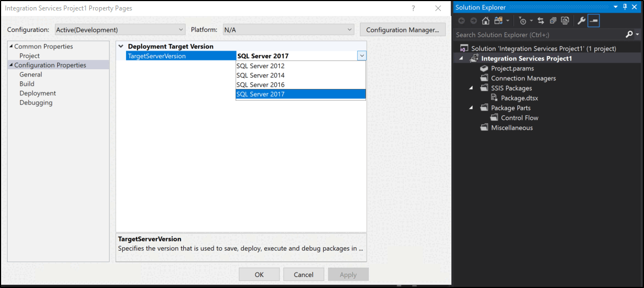The width and height of the screenshot is (644, 288).
Task: Select the Deployment property page
Action: tap(38, 93)
